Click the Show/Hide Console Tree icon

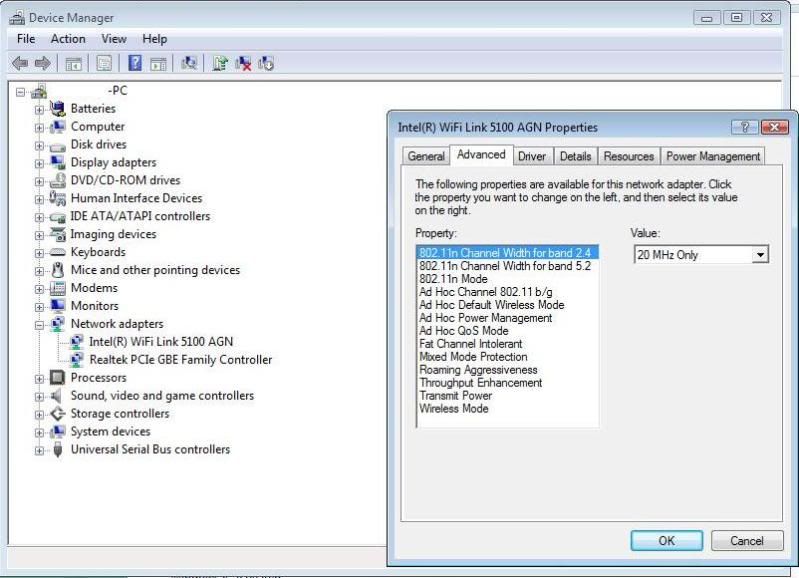[73, 64]
